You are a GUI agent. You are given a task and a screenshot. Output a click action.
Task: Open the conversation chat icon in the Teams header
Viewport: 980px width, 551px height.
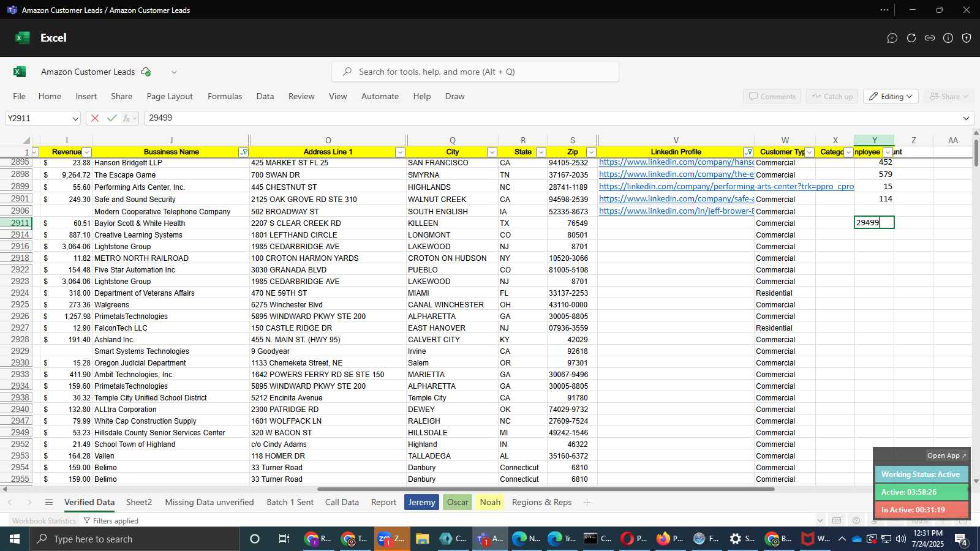coord(892,38)
